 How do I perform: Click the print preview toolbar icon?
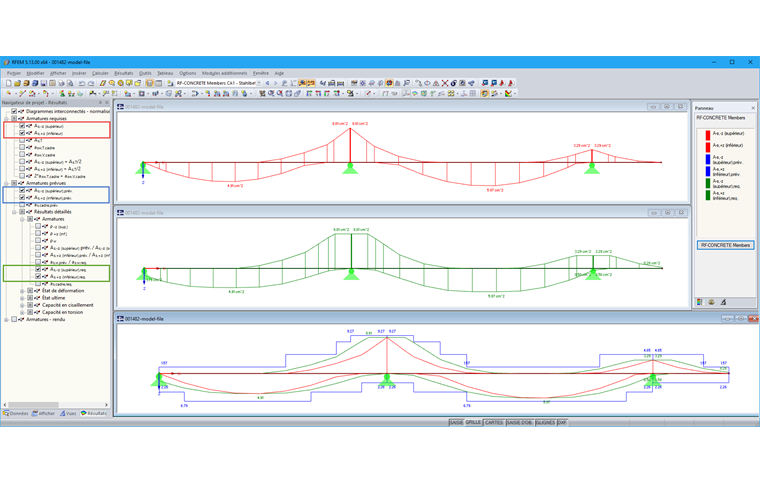pos(70,83)
